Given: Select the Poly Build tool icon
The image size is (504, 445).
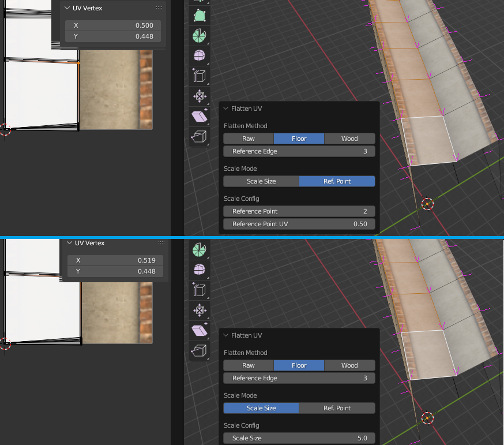Looking at the screenshot, I should [x=200, y=16].
